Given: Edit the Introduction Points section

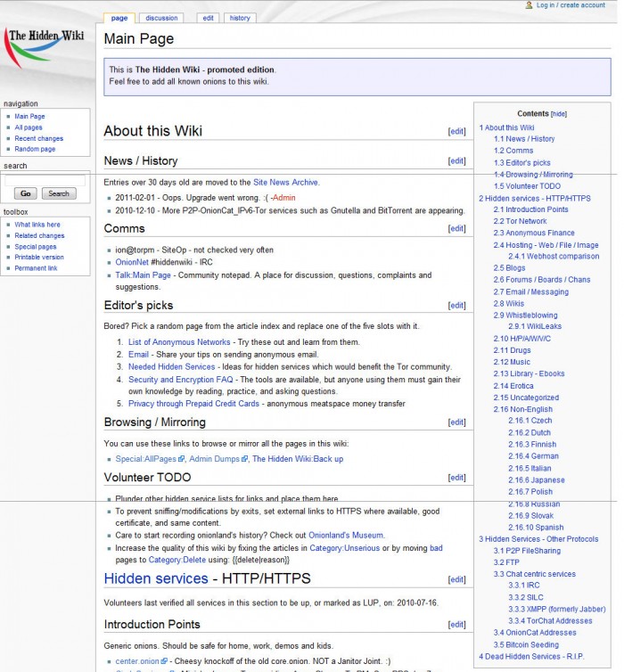Looking at the screenshot, I should pos(456,625).
